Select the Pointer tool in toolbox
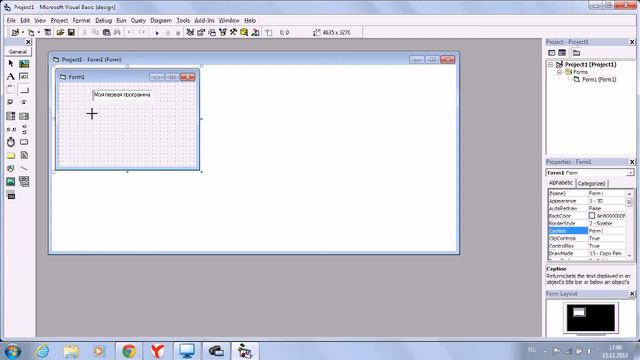Screen dimensions: 640x360 pos(11,63)
